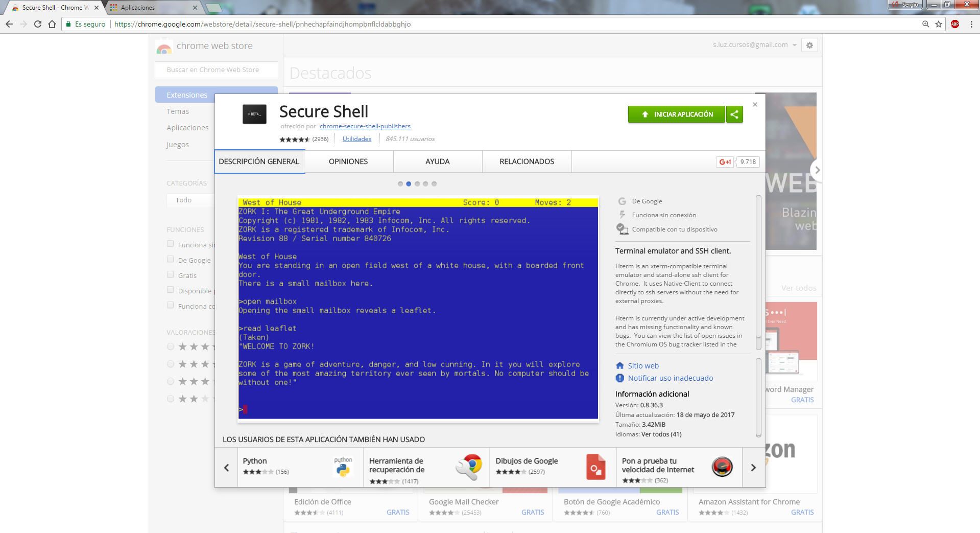Toggle the 'De Google' checkbox in the sidebar
Screen dimensions: 980x533
pos(171,259)
